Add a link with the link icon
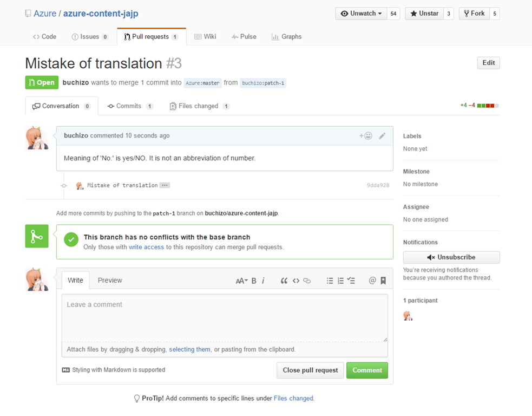532x416 pixels. 307,281
